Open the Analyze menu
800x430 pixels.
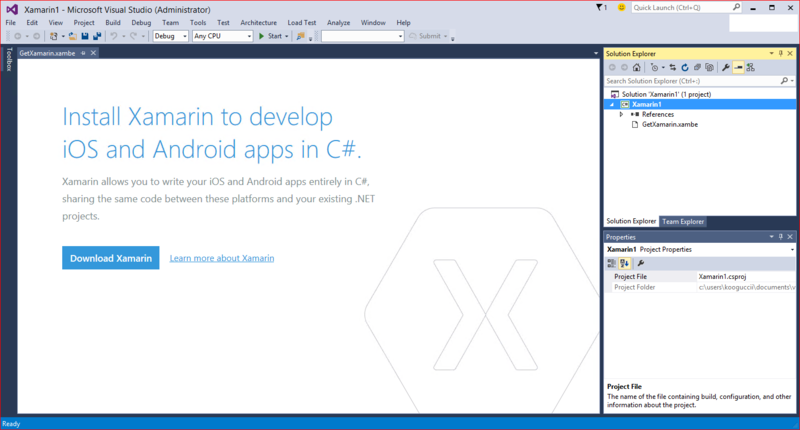(x=339, y=22)
